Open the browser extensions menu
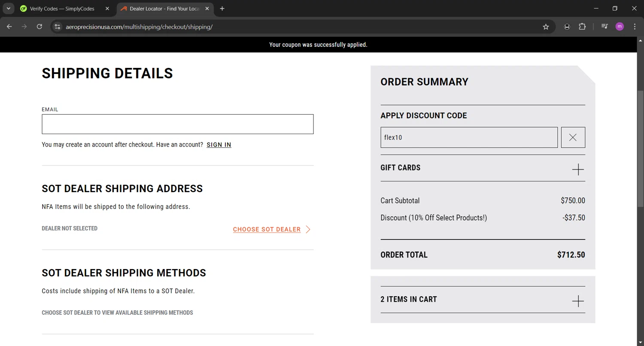Screen dimensions: 644x346 click(x=582, y=27)
